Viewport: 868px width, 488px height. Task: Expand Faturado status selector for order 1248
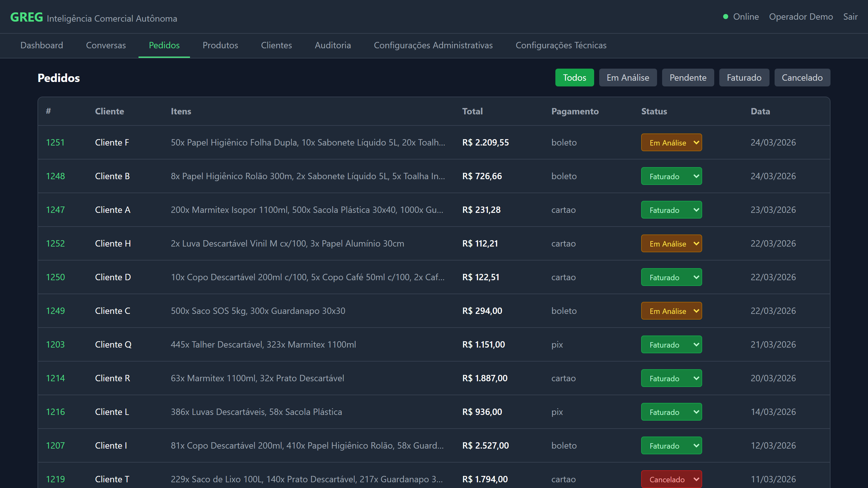pos(671,176)
